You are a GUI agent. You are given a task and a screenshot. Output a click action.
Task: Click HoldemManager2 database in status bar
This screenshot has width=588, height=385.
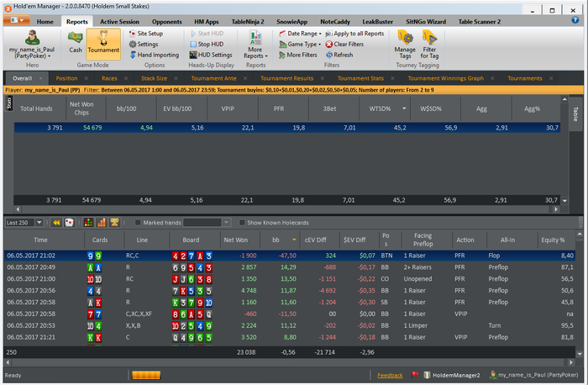(452, 375)
